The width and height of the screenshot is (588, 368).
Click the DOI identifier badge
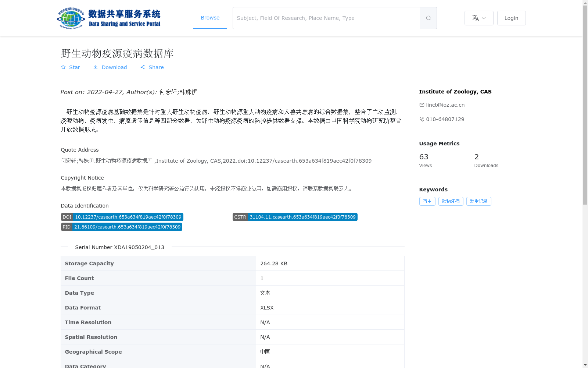[122, 217]
